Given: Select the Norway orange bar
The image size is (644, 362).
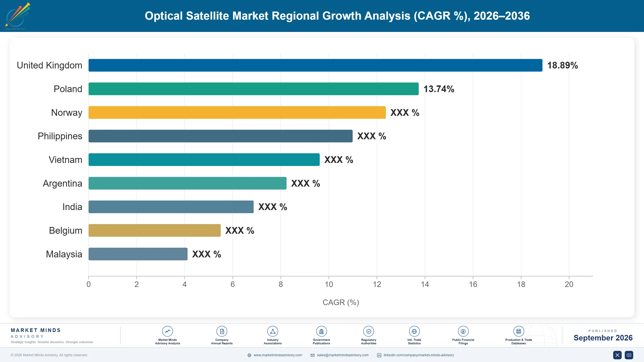Looking at the screenshot, I should 237,112.
